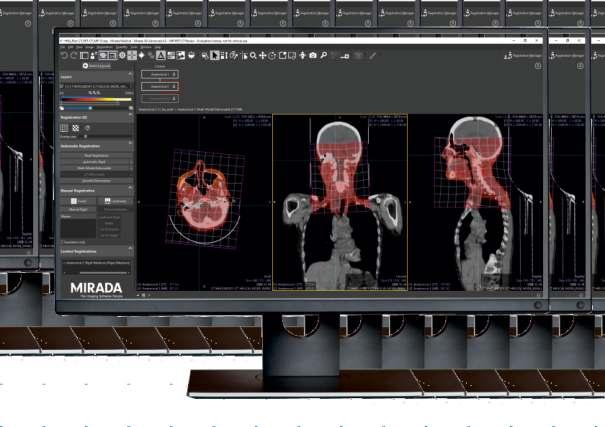Select the mouse pointer selection tool
This screenshot has height=427, width=605.
[x=215, y=56]
